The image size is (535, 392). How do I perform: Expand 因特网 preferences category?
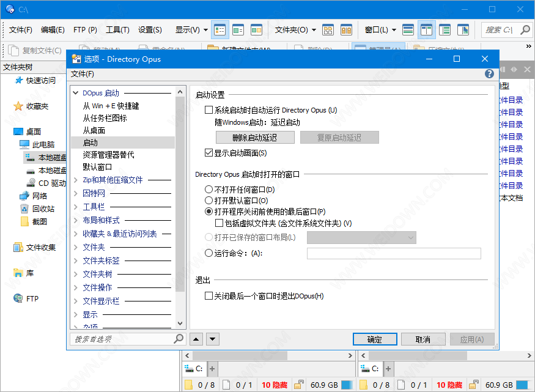click(76, 193)
